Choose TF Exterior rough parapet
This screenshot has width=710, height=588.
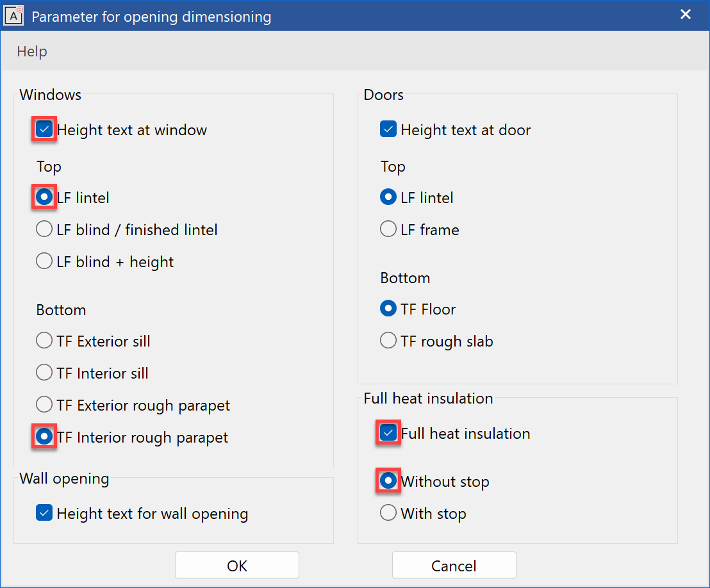[44, 405]
